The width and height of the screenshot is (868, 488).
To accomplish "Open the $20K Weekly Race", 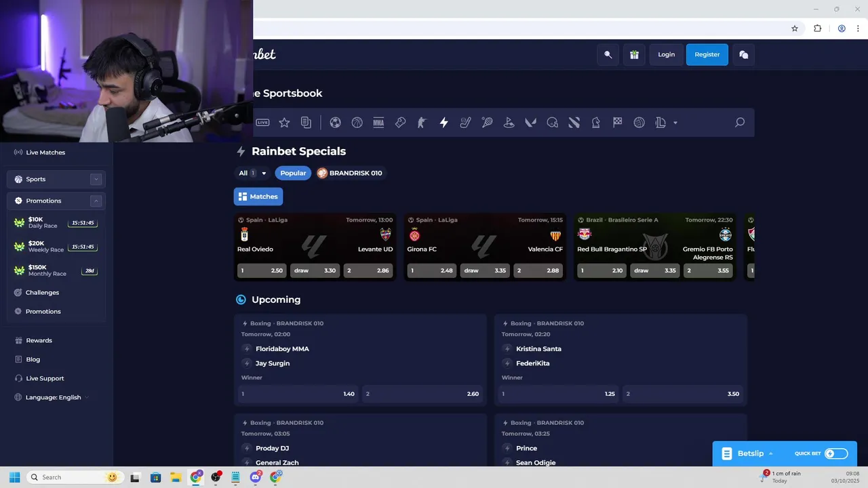I will click(x=55, y=246).
